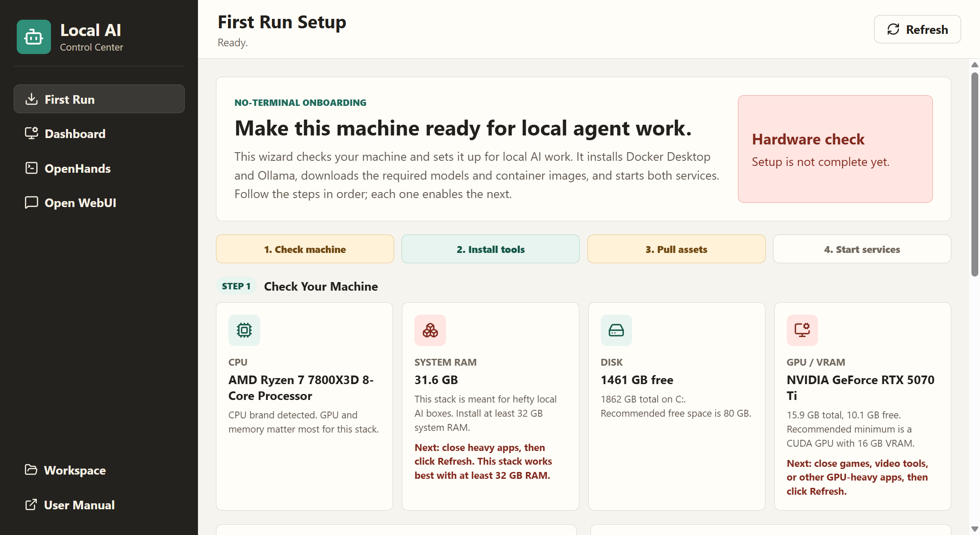Click the scrollbar up arrow
Screen dimensions: 980x535
click(975, 65)
